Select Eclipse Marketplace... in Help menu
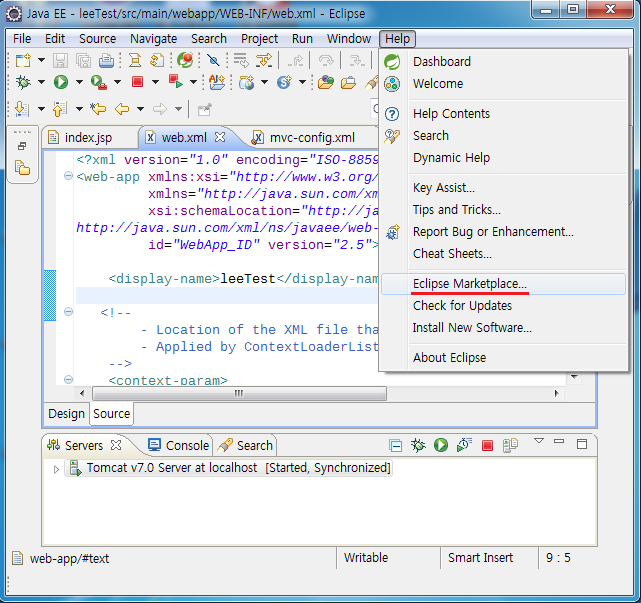 pyautogui.click(x=503, y=284)
